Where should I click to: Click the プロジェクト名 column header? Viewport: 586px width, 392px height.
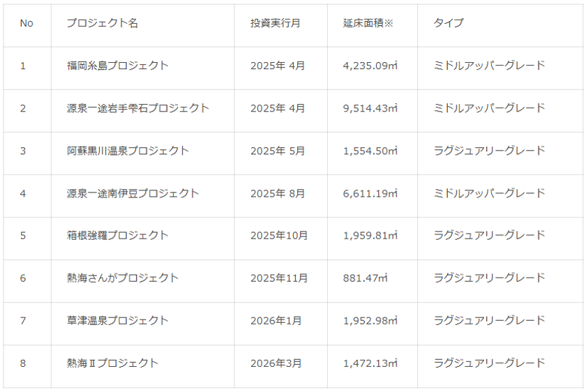103,23
